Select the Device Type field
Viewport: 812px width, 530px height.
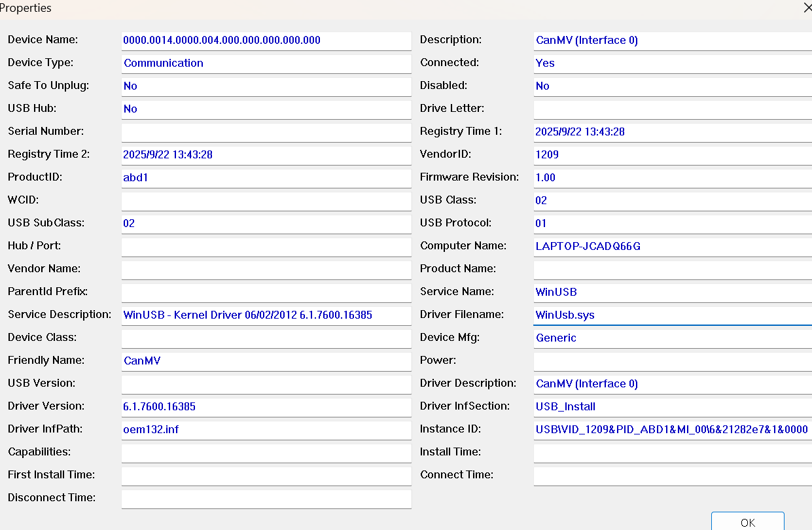point(266,63)
